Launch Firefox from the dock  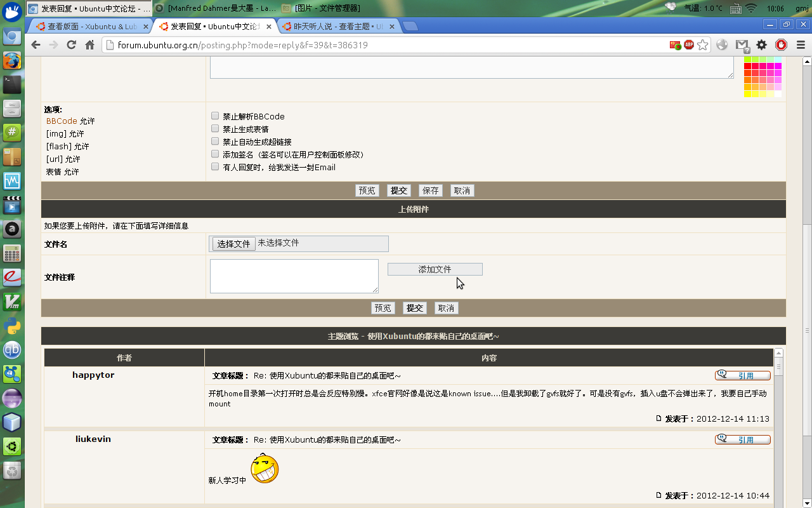coord(12,60)
